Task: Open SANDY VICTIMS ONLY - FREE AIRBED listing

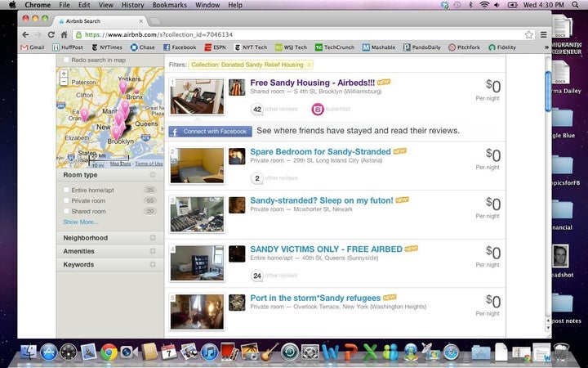Action: (326, 249)
